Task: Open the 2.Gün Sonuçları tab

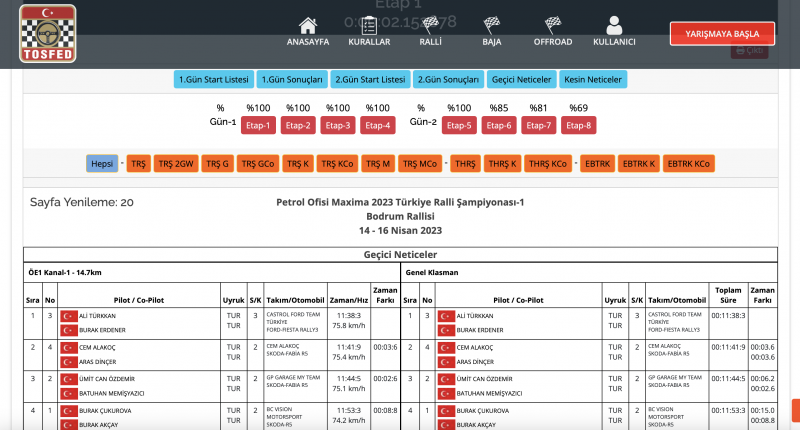Action: click(x=448, y=80)
